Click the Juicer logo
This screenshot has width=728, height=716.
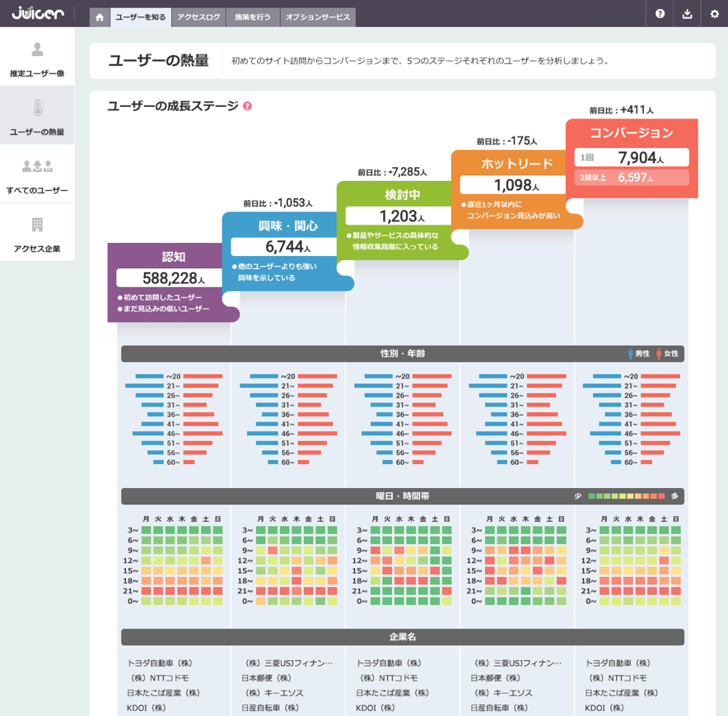(36, 14)
